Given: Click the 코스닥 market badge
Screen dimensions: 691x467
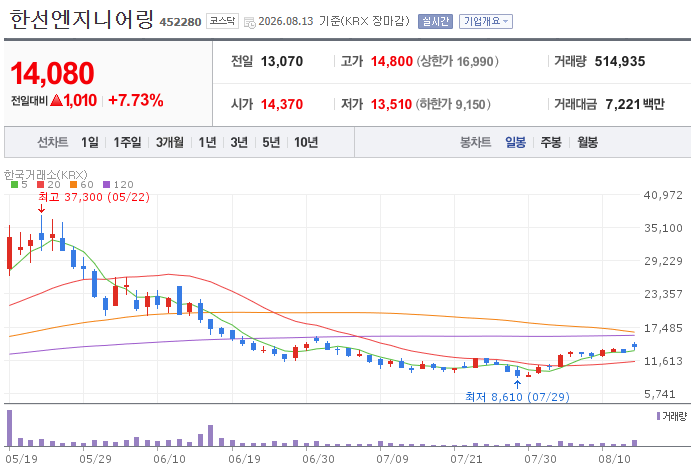Looking at the screenshot, I should pyautogui.click(x=222, y=21).
